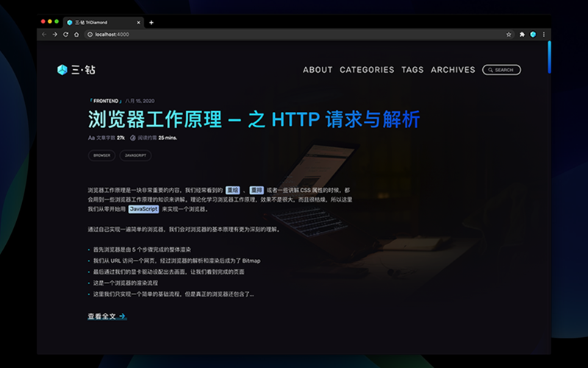The height and width of the screenshot is (368, 588).
Task: Click the browser home icon
Action: pyautogui.click(x=76, y=35)
